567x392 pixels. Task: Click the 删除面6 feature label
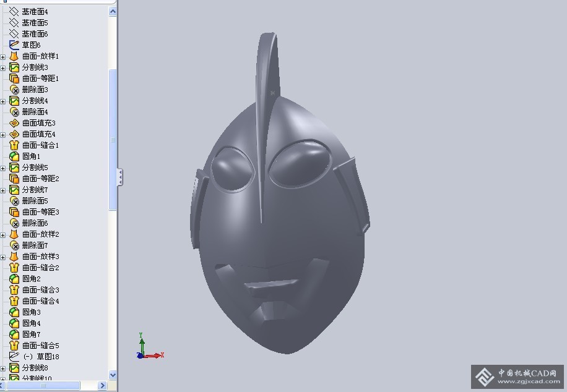tap(35, 223)
